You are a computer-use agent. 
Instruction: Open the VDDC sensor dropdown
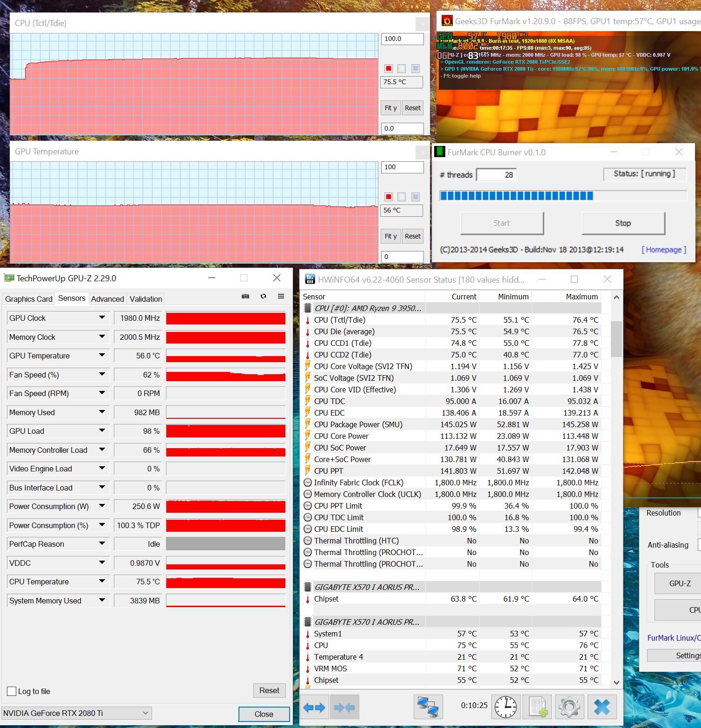click(102, 563)
